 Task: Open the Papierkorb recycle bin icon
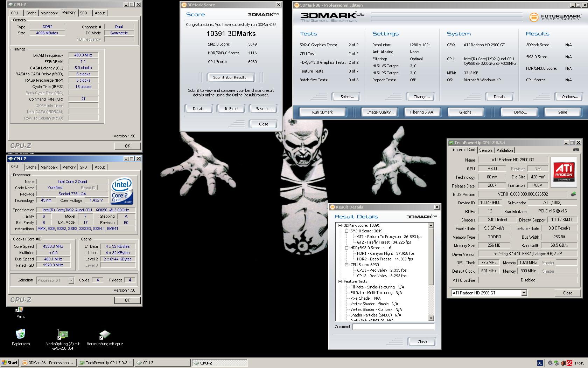point(21,337)
